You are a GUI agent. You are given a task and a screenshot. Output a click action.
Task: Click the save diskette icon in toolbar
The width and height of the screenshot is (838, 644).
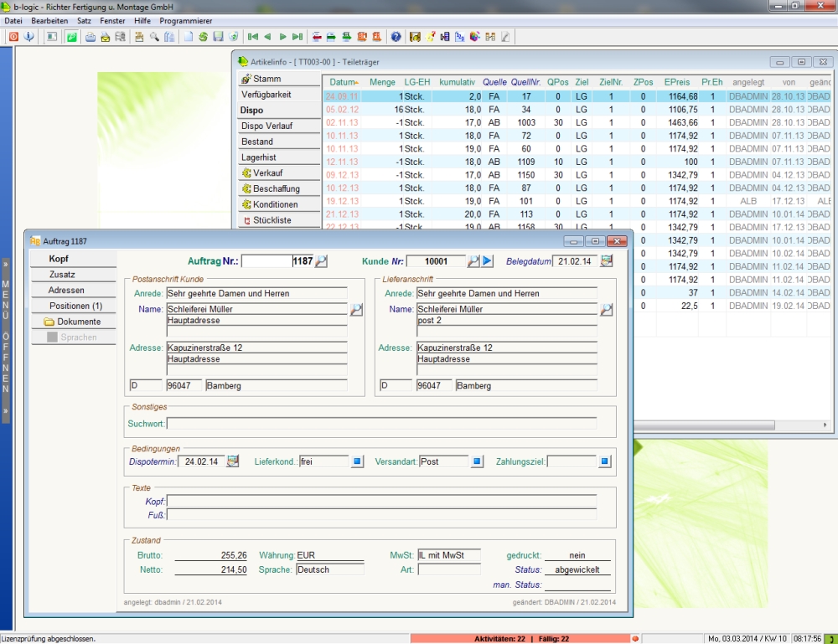point(218,37)
